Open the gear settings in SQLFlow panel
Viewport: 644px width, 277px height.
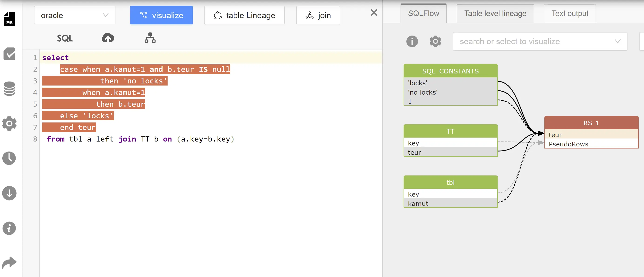(435, 41)
